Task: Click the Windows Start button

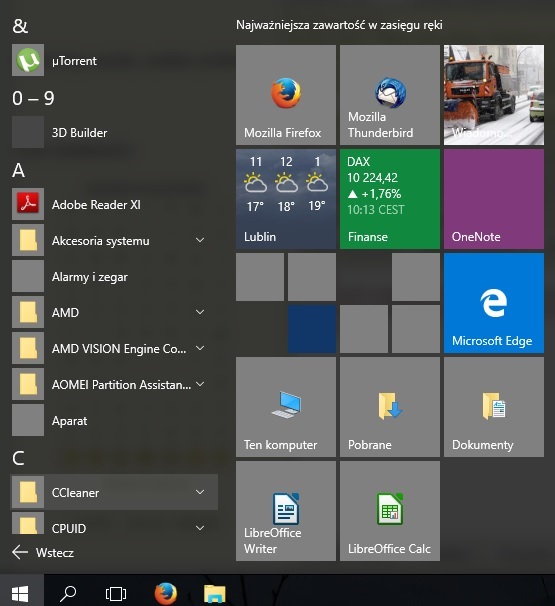Action: [20, 592]
